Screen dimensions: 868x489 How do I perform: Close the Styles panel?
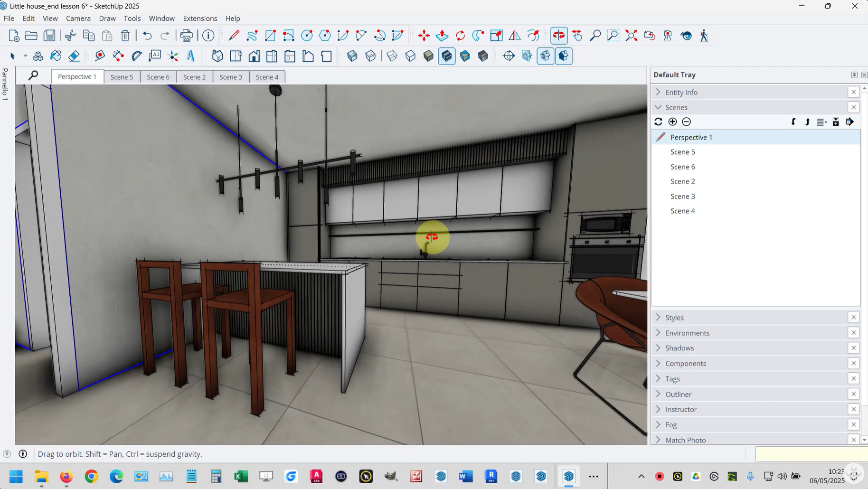coord(853,317)
